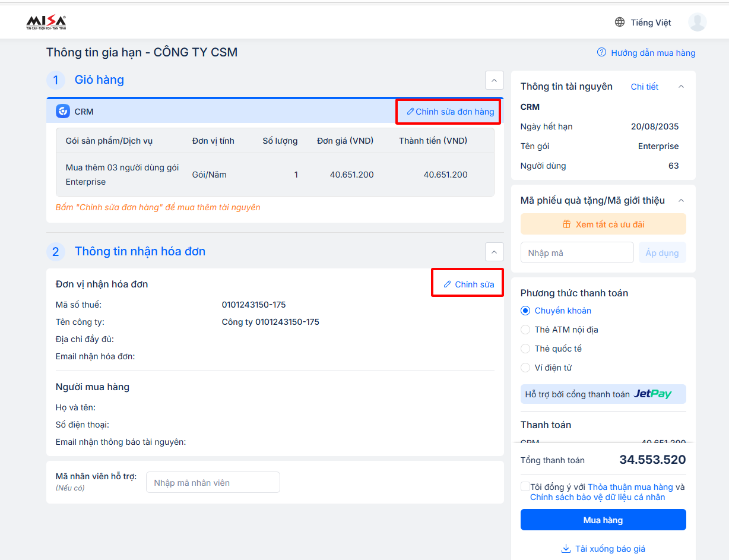Click the globe language icon
This screenshot has width=729, height=560.
click(x=620, y=23)
